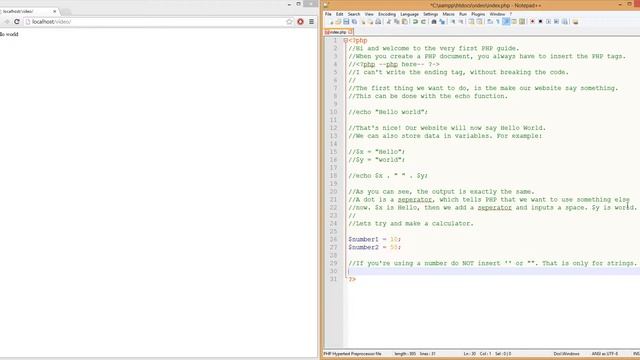Open the View menu

(369, 14)
